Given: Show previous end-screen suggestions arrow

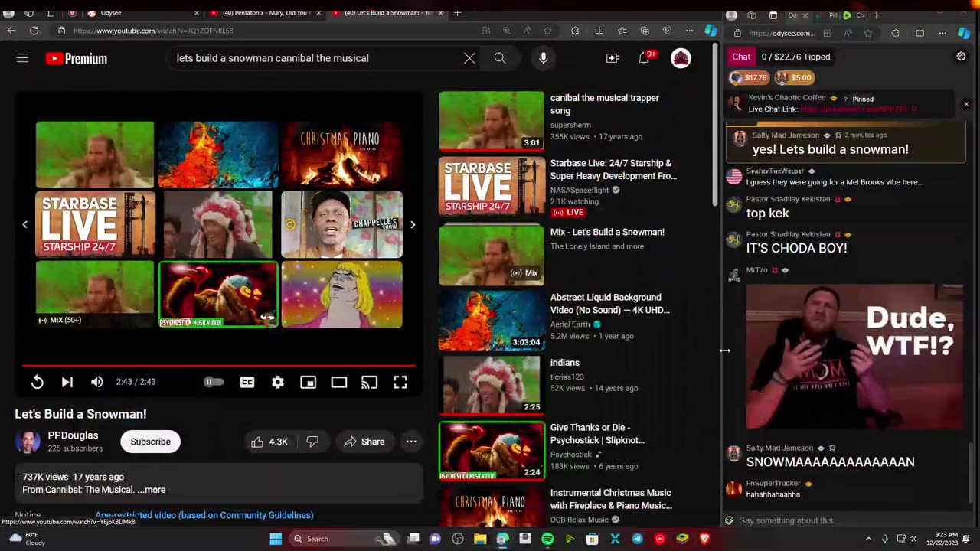Looking at the screenshot, I should 24,224.
